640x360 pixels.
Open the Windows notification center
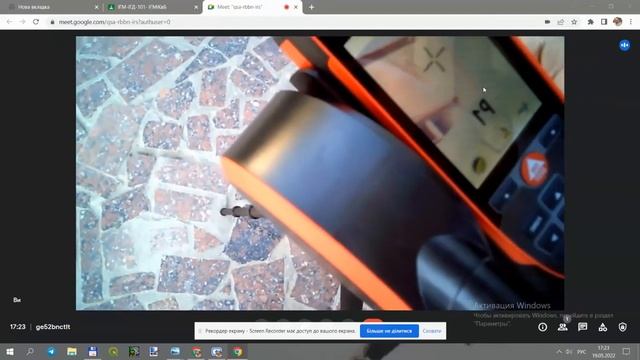(x=627, y=351)
